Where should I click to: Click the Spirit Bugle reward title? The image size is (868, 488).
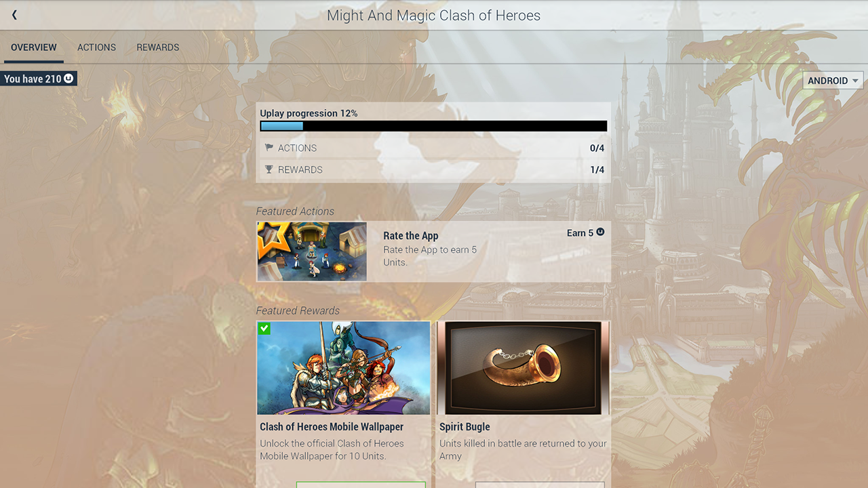click(x=465, y=427)
